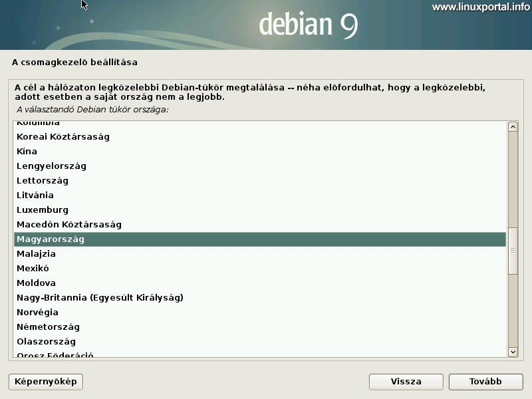Select Luxemburg in the country list
Screen dimensions: 532x399
point(259,209)
